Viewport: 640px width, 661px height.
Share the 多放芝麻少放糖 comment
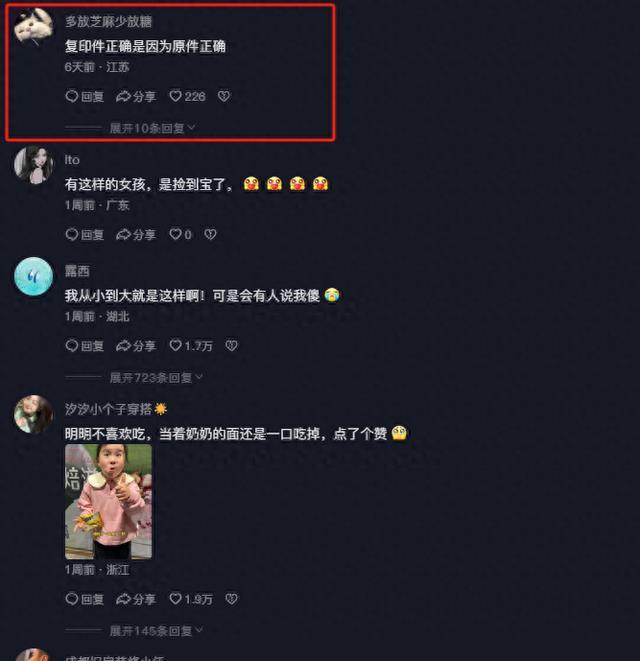point(136,97)
